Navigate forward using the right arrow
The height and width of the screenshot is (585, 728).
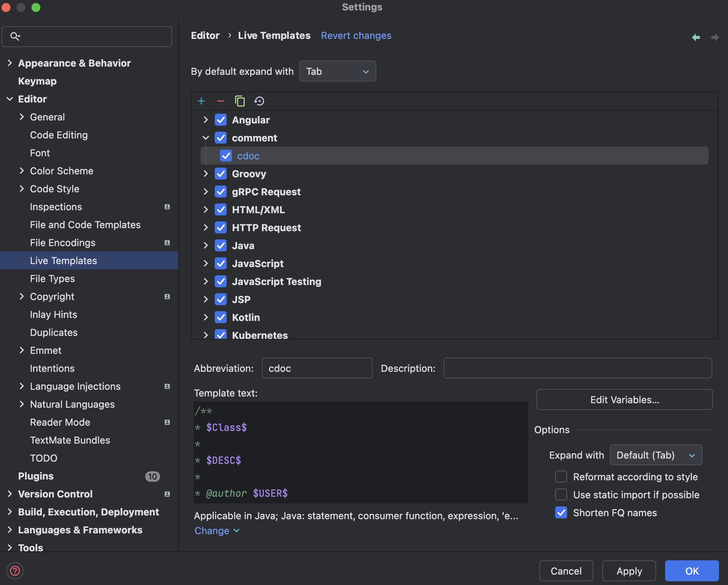(715, 37)
